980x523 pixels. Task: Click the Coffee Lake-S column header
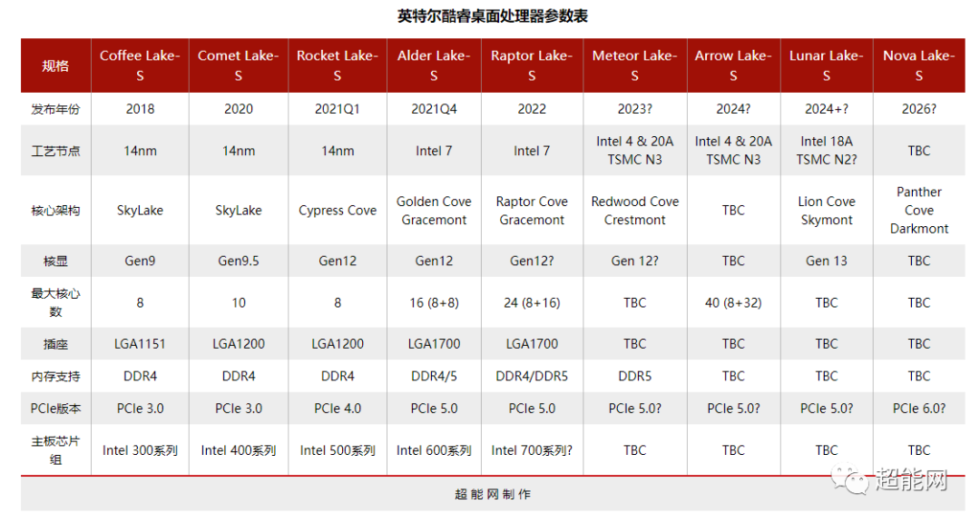(140, 65)
